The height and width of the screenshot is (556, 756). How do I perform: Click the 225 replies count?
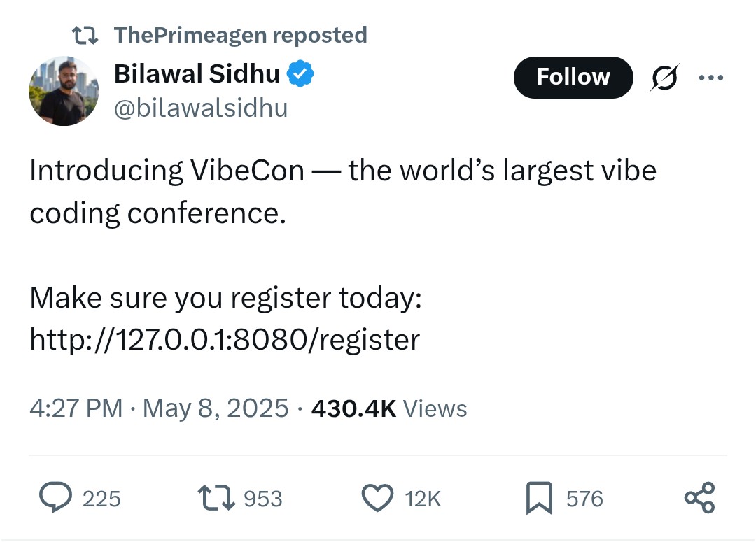tap(101, 499)
